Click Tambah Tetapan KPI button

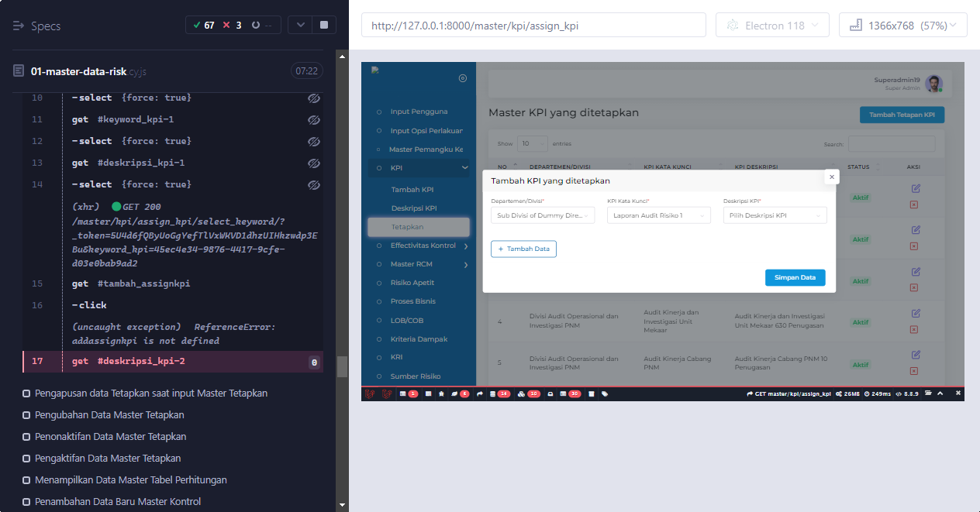pyautogui.click(x=902, y=115)
